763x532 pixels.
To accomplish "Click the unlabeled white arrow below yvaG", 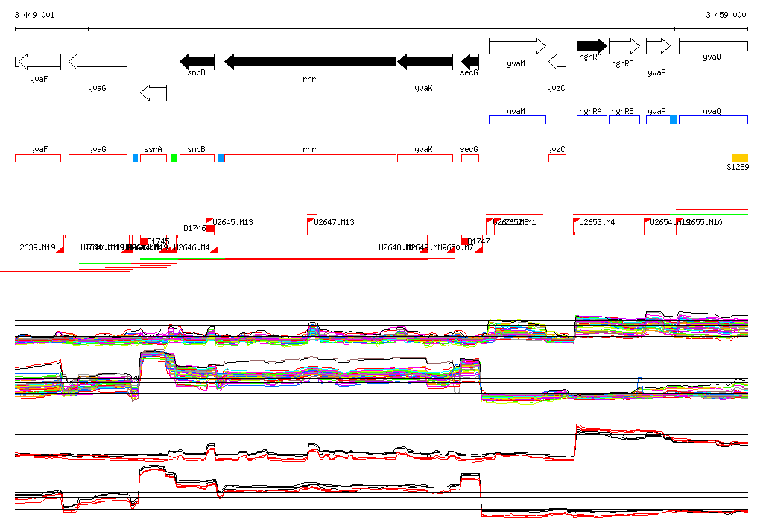I will pos(153,93).
